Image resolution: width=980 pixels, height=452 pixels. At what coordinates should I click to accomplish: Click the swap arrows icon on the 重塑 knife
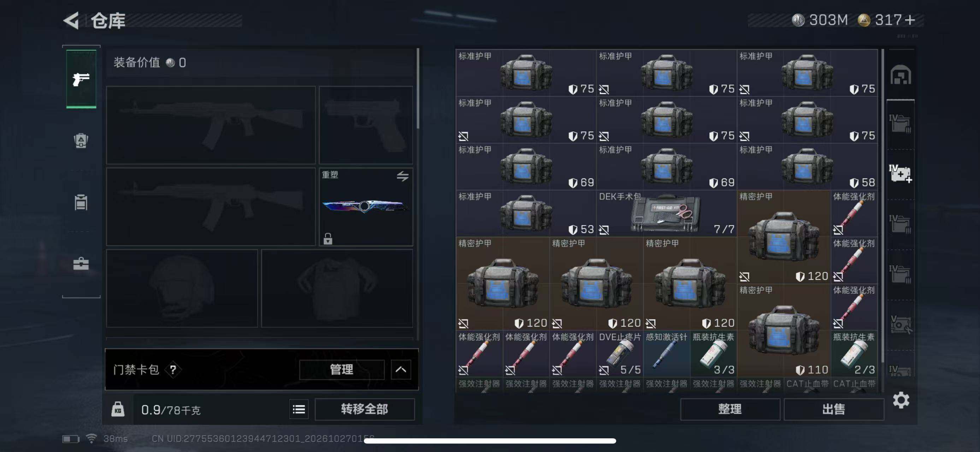[x=402, y=176]
